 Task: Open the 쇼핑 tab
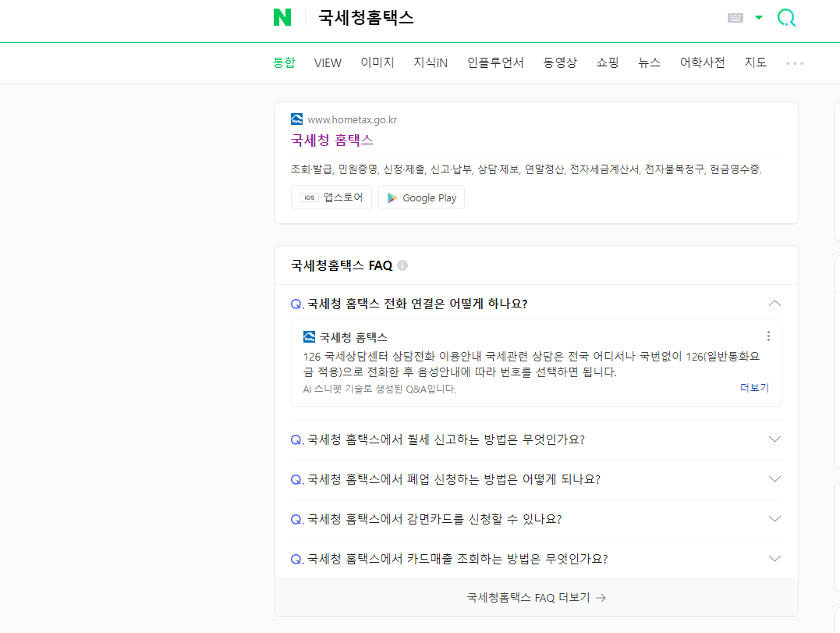pyautogui.click(x=608, y=62)
